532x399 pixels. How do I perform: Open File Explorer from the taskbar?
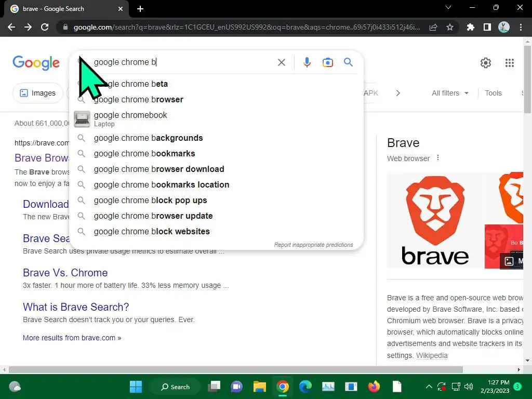click(260, 387)
